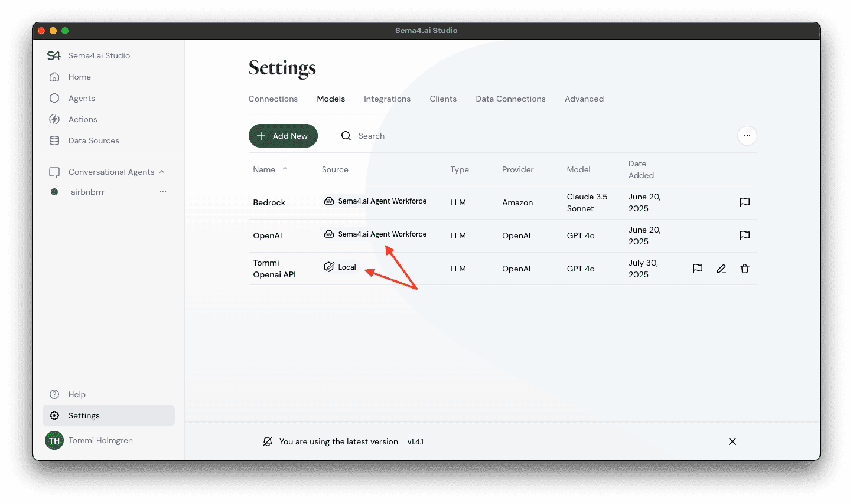
Task: Open the Advanced settings tab
Action: click(584, 99)
